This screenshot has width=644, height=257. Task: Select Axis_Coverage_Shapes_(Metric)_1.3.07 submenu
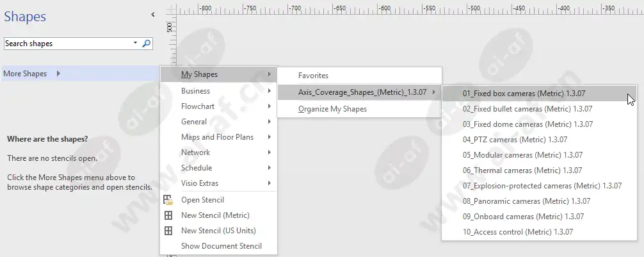point(359,92)
